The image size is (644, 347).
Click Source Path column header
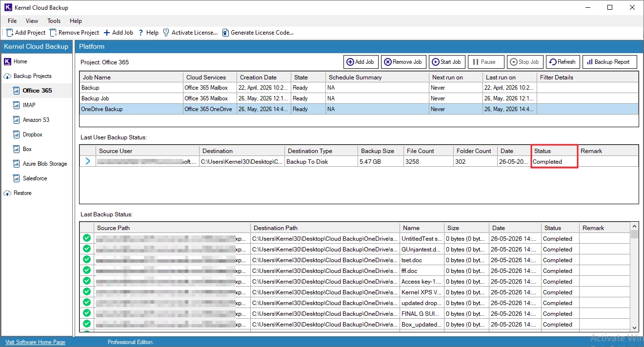pos(172,228)
